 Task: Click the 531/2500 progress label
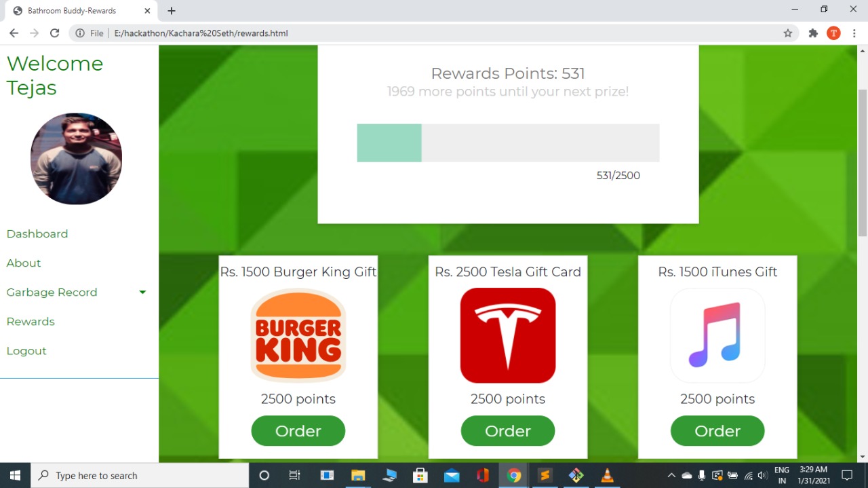pos(618,176)
